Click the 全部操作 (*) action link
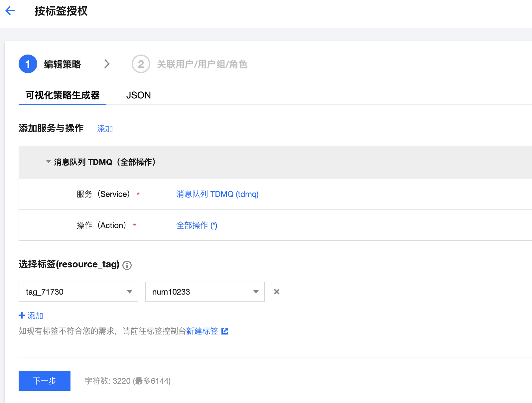Viewport: 532px width, 403px height. pos(197,225)
